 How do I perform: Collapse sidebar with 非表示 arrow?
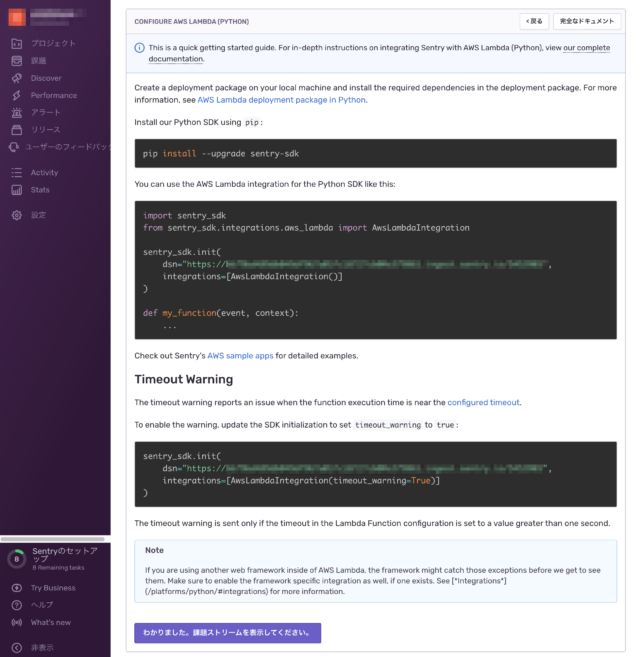pyautogui.click(x=16, y=647)
